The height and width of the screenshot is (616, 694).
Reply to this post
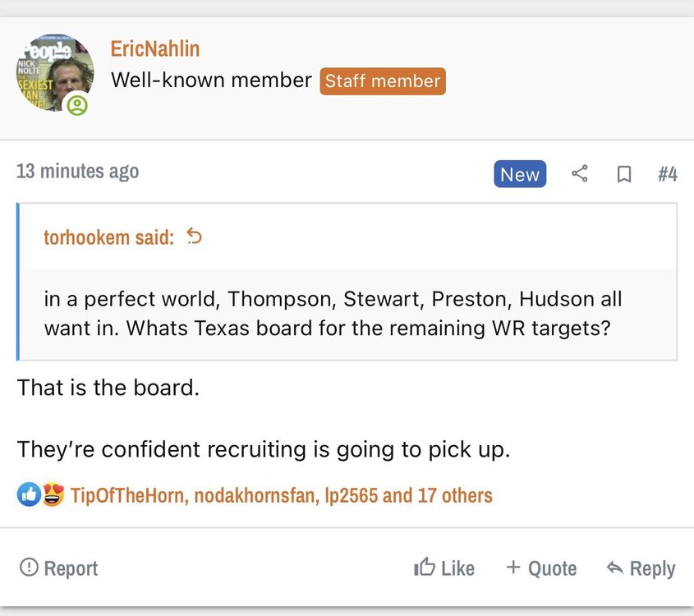(641, 568)
